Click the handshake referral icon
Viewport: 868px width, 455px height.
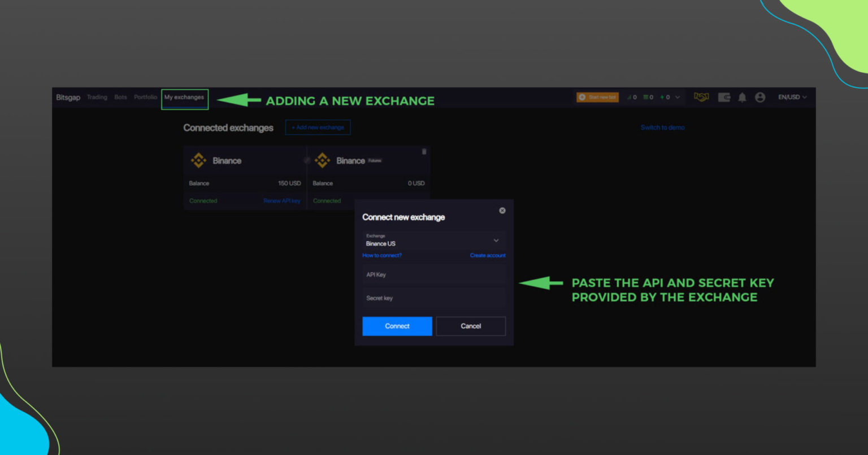[x=702, y=97]
